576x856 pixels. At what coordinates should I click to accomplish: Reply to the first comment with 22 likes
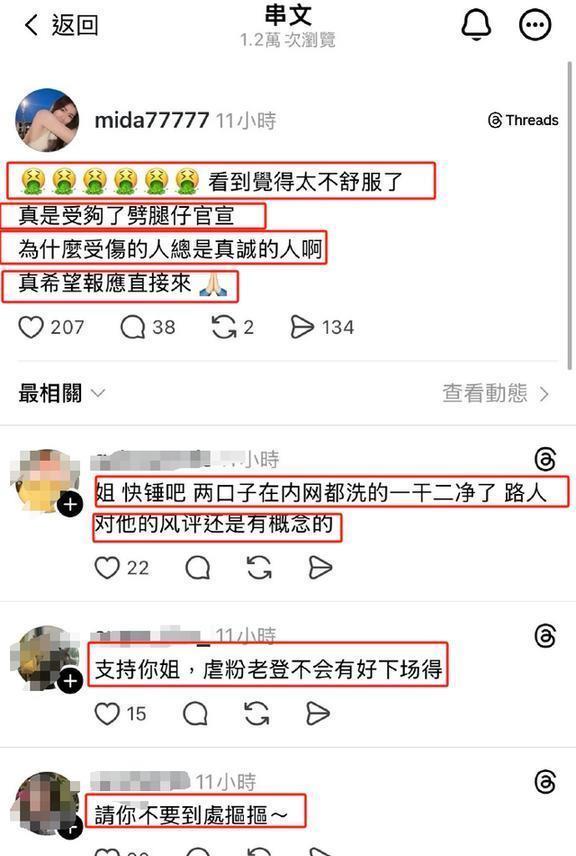coord(198,567)
